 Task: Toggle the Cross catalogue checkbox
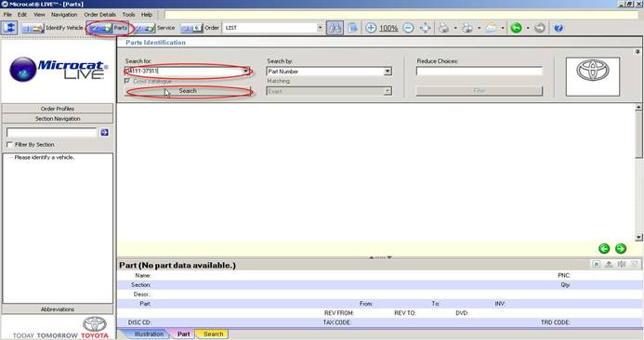127,82
